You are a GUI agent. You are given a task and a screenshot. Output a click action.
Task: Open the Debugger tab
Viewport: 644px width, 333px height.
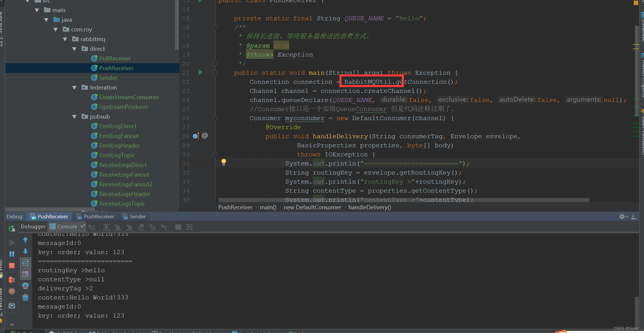click(x=33, y=227)
